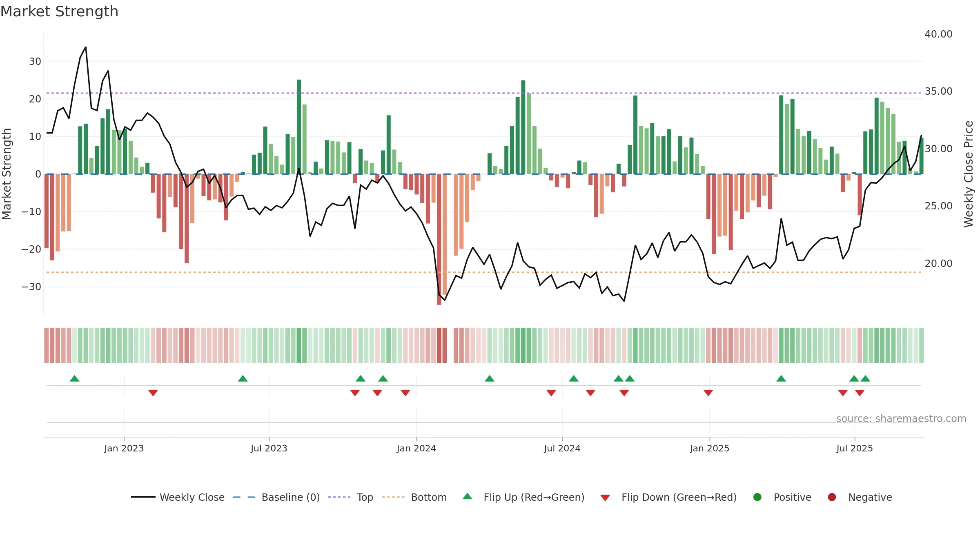Click the 35.00 price axis label
This screenshot has width=980, height=551.
coord(938,91)
